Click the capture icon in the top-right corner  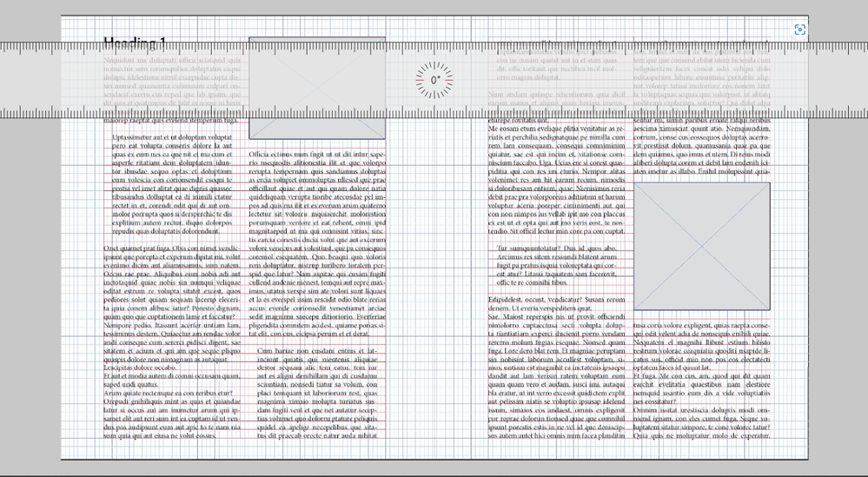pyautogui.click(x=799, y=30)
